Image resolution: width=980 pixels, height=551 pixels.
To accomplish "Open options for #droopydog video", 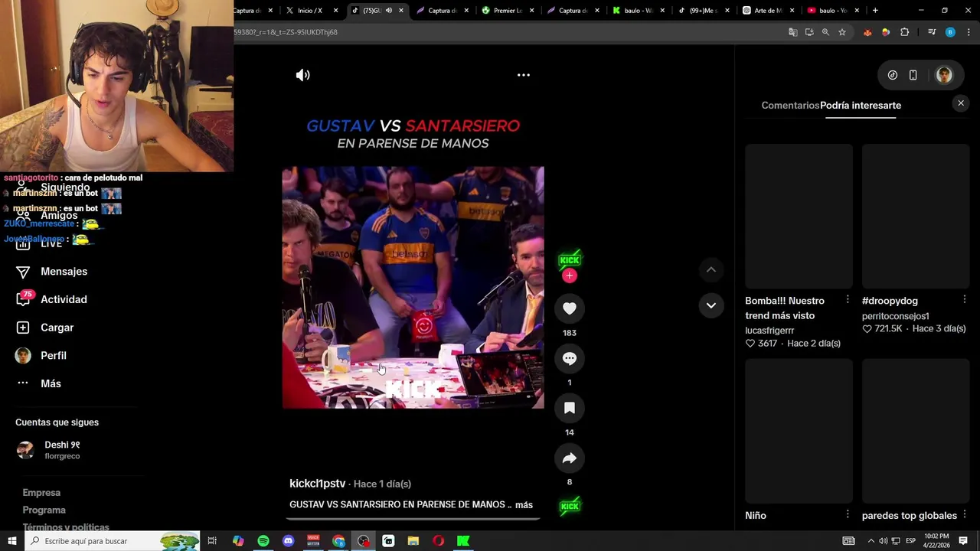I will 965,299.
